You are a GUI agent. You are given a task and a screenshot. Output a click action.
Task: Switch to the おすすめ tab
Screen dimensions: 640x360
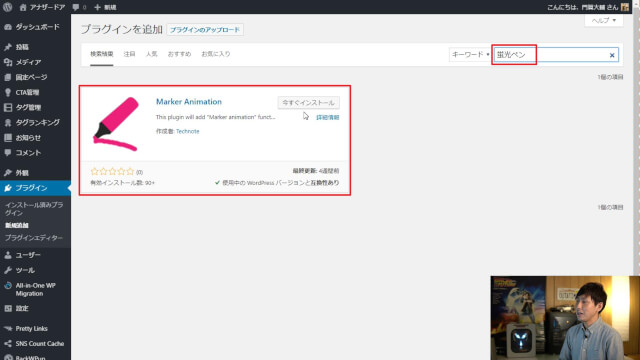(179, 54)
